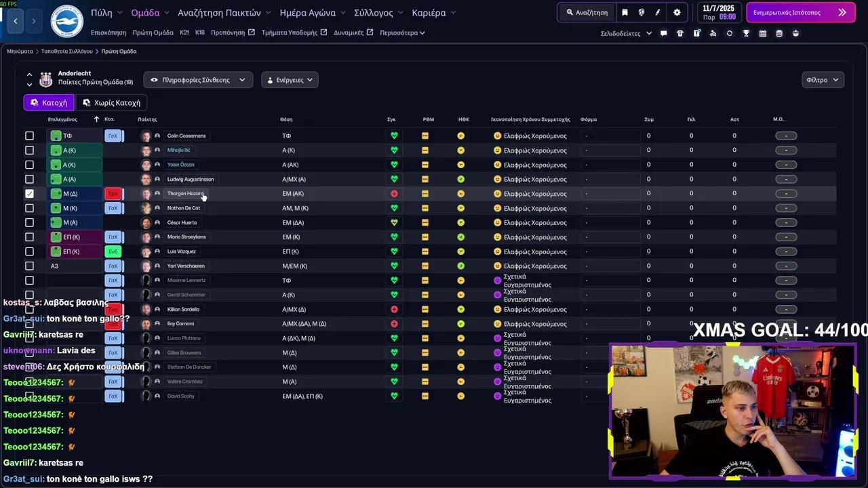Click the red injury icon for Thorgan Hazard
This screenshot has width=868, height=488.
click(x=394, y=194)
